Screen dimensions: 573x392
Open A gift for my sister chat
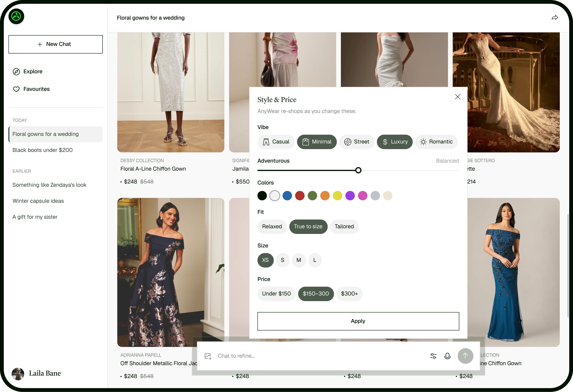56,217
